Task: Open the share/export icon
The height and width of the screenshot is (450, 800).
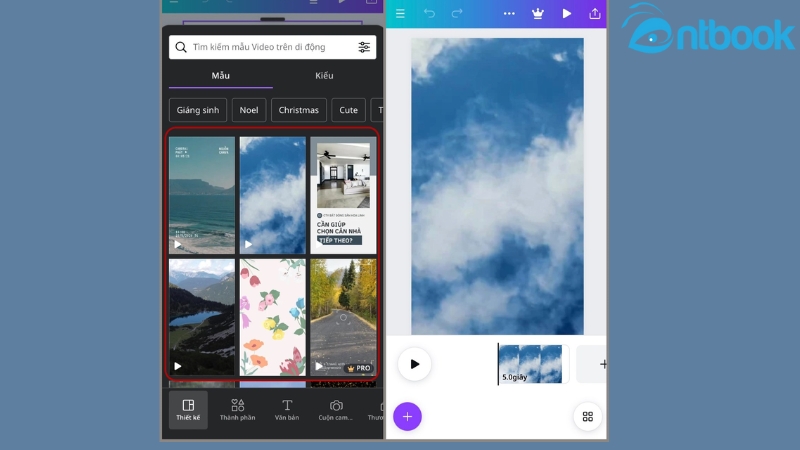Action: tap(595, 14)
